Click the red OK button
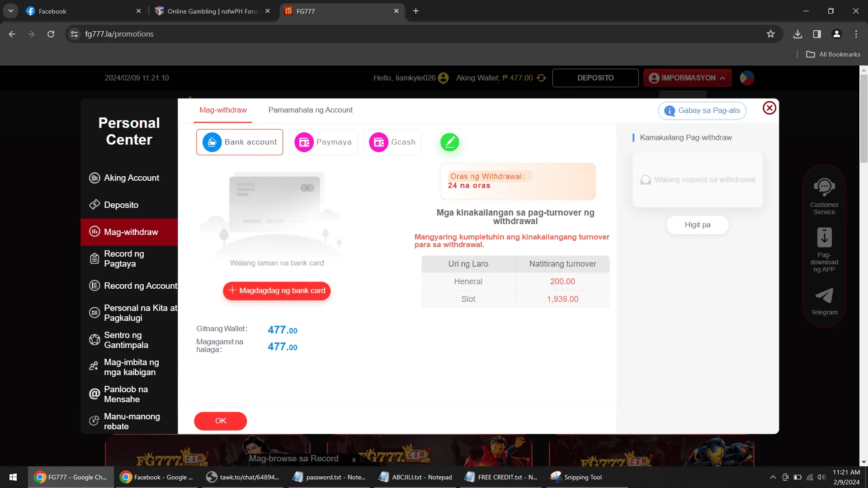The image size is (868, 488). point(221,421)
